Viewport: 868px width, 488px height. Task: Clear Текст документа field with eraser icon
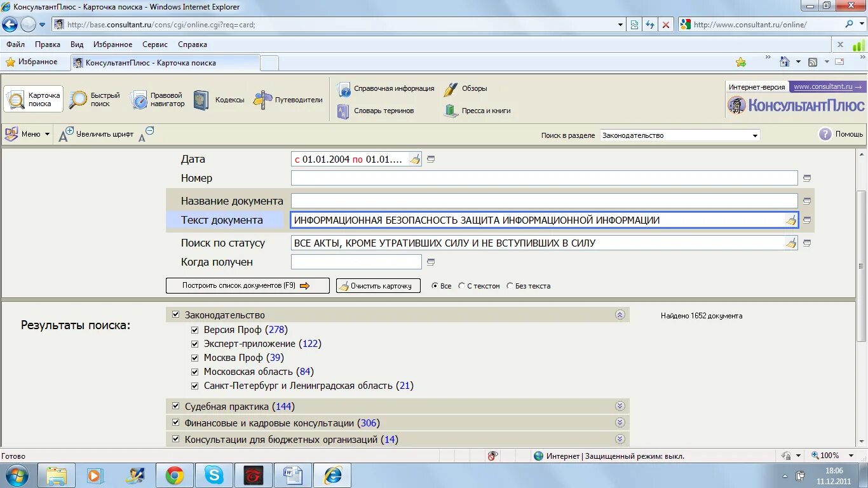click(790, 220)
